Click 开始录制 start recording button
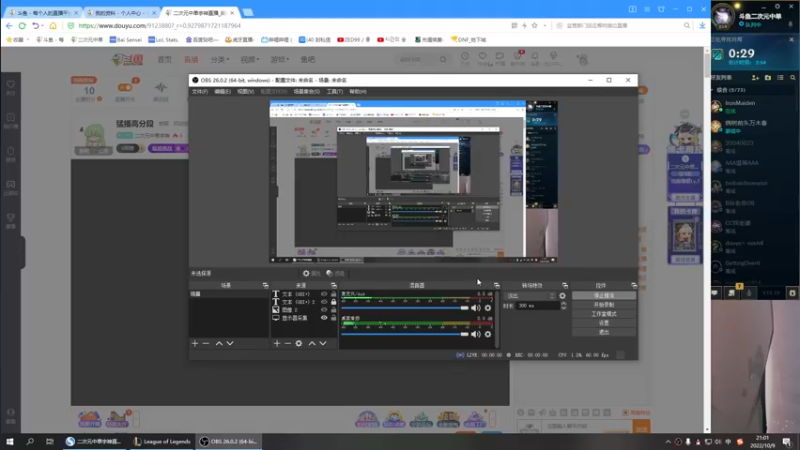 pos(604,305)
